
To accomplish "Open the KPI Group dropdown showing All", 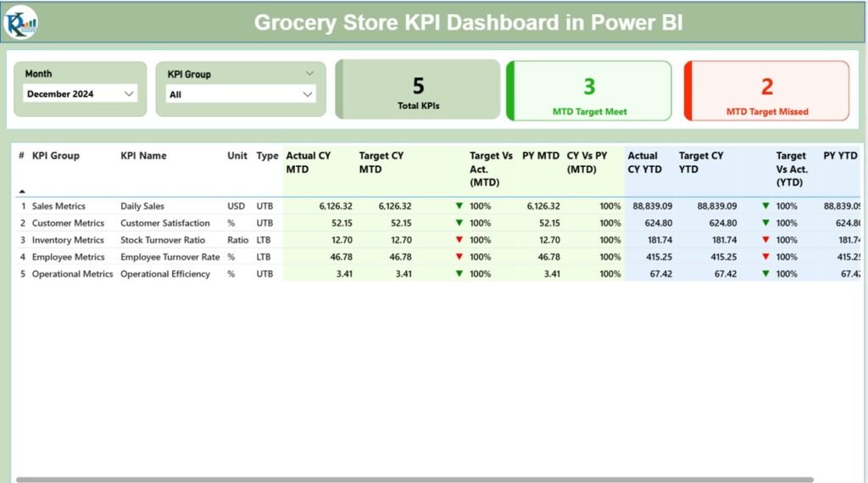I will point(241,95).
